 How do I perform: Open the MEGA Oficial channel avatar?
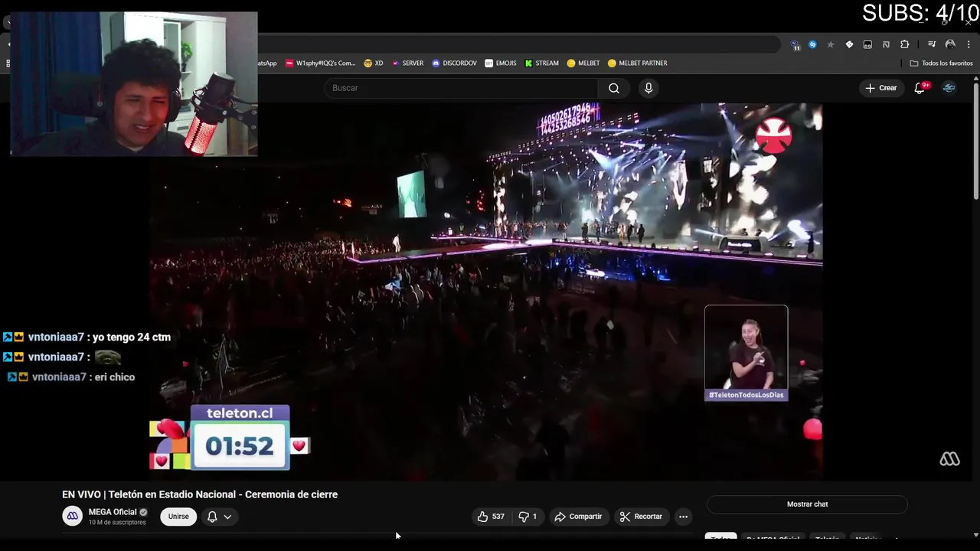(72, 517)
